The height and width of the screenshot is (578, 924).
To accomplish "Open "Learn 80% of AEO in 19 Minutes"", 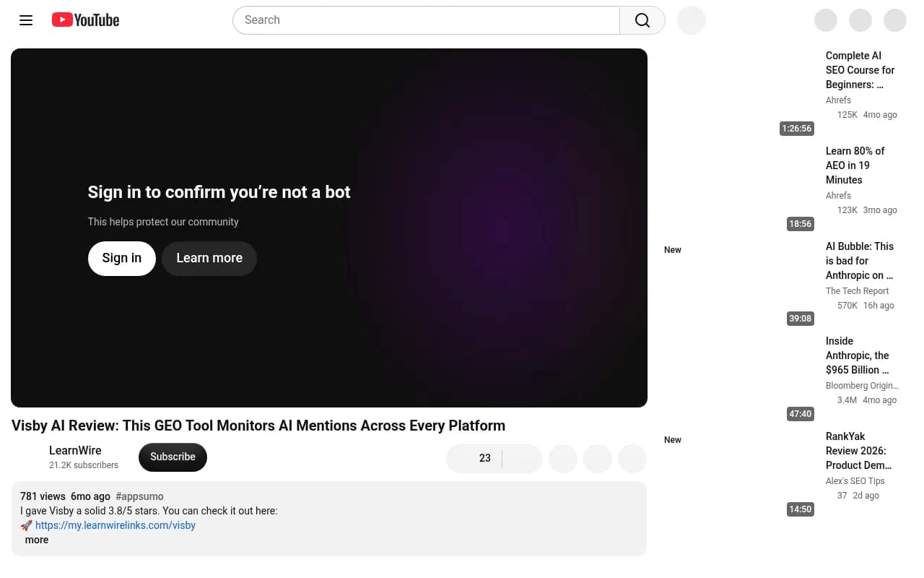I will click(855, 165).
